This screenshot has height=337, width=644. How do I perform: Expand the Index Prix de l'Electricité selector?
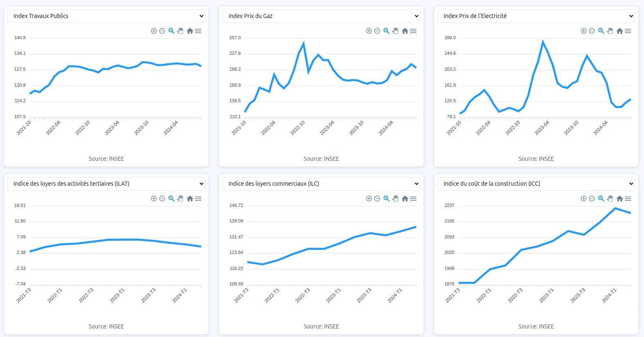(536, 16)
